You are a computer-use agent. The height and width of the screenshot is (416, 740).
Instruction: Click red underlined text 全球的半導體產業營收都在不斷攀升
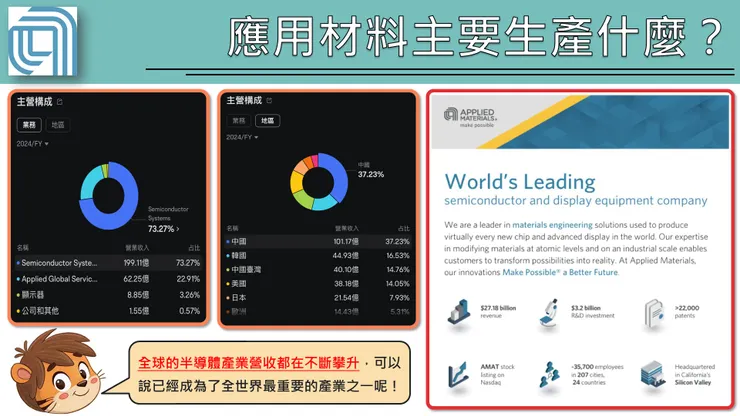(x=249, y=363)
